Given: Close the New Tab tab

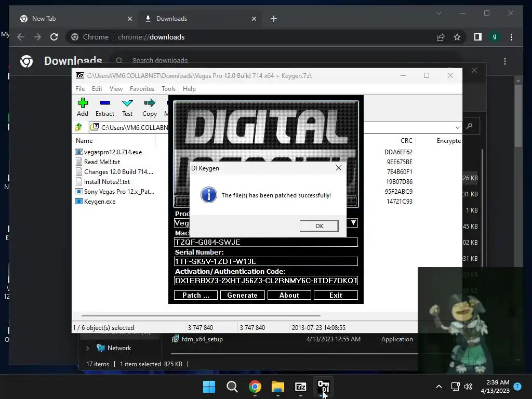Looking at the screenshot, I should pos(129,19).
